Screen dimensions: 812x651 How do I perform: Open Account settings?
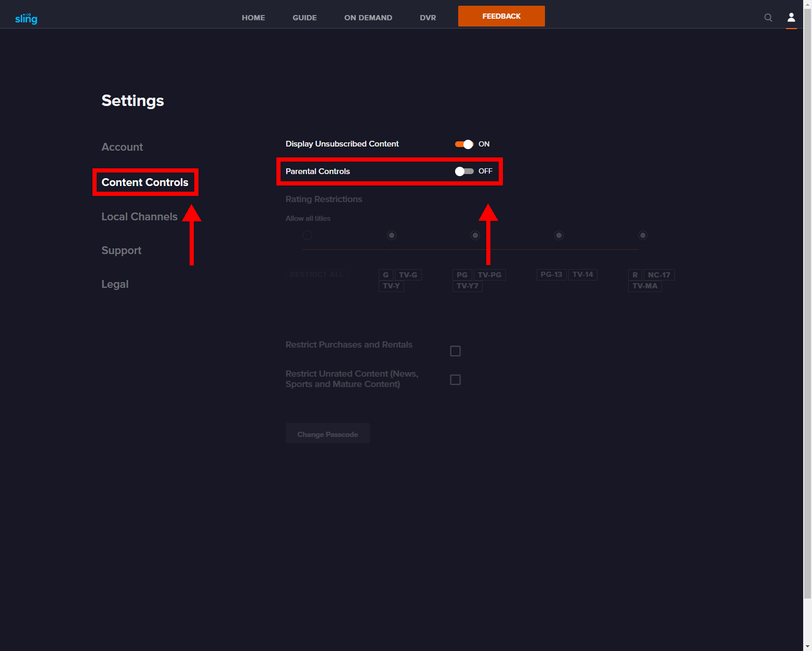[x=122, y=147]
